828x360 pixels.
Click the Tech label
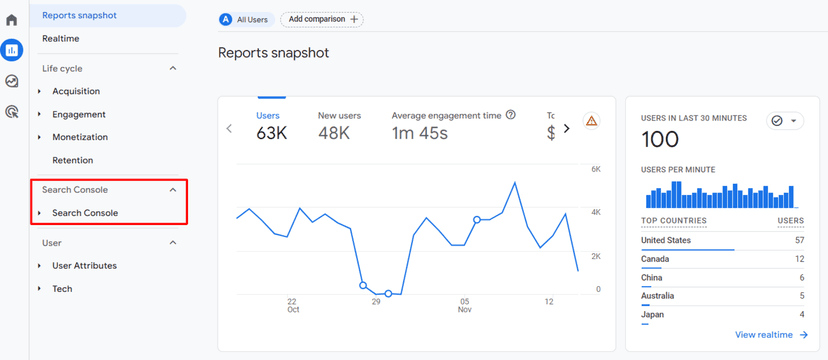click(x=62, y=289)
